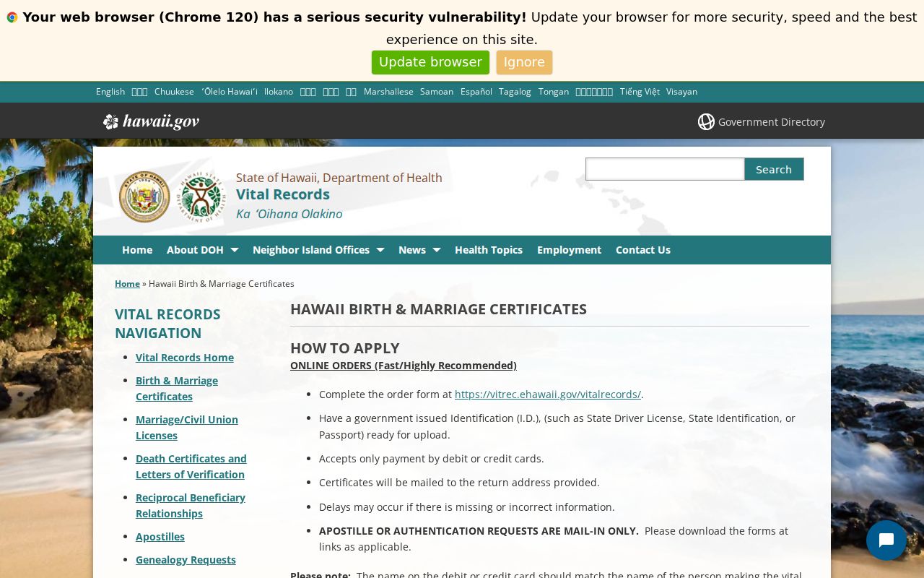The height and width of the screenshot is (578, 924).
Task: Click the Search button
Action: (x=774, y=169)
